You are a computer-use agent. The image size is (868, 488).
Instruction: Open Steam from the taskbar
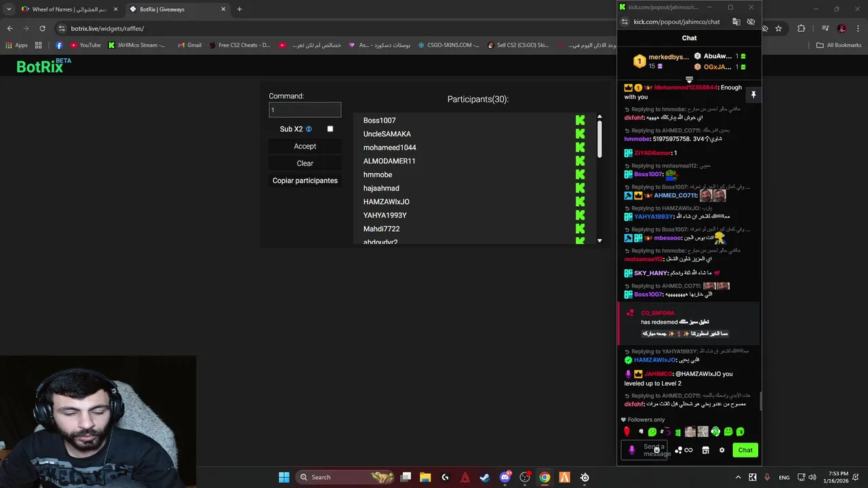click(484, 477)
